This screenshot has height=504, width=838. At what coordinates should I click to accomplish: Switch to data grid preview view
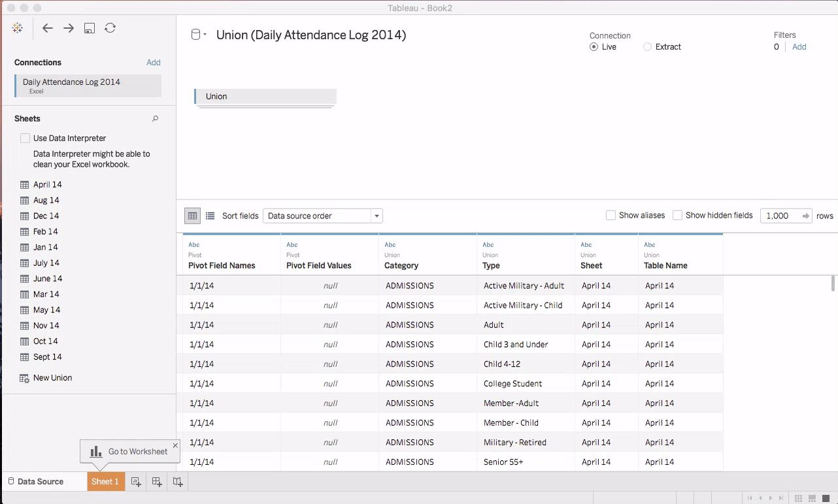pos(192,216)
